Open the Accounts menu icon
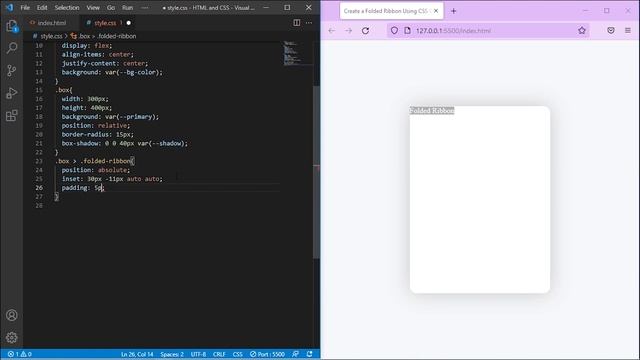This screenshot has width=640, height=360. pos(12,315)
